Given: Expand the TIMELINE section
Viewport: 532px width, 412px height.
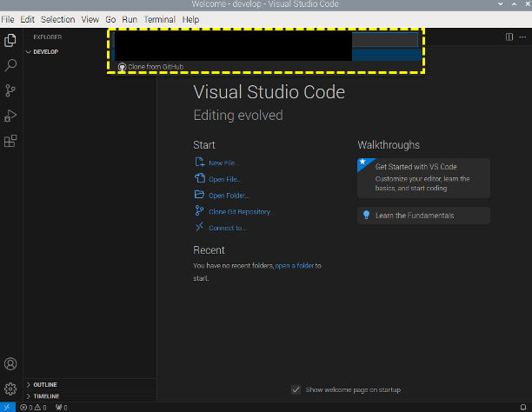Looking at the screenshot, I should pos(29,396).
